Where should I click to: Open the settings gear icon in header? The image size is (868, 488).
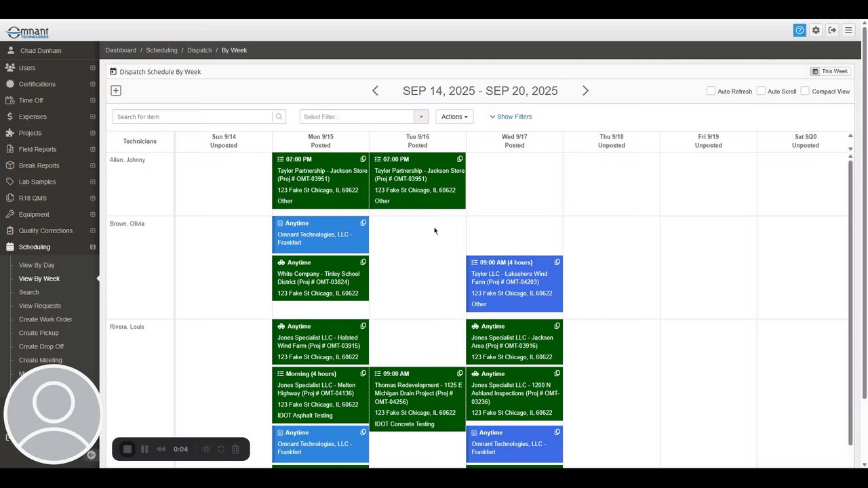click(816, 30)
